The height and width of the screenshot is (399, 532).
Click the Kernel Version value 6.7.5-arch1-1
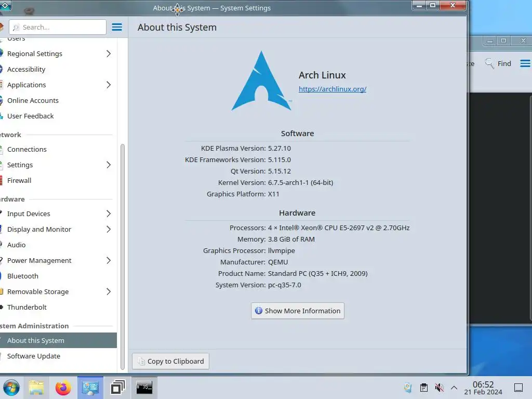(301, 182)
